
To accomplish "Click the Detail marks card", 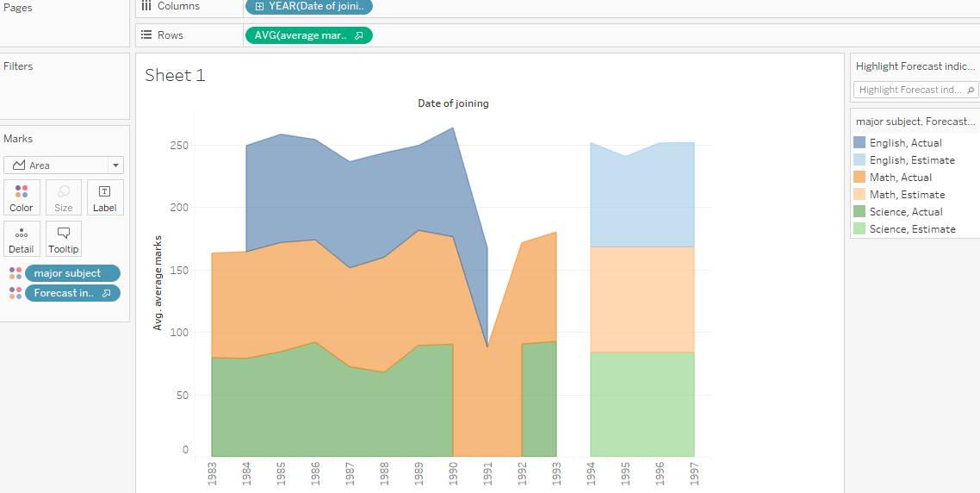I will point(22,239).
